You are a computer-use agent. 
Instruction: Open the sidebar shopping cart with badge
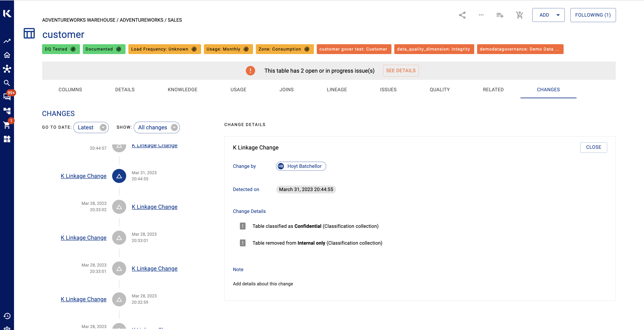(x=7, y=125)
